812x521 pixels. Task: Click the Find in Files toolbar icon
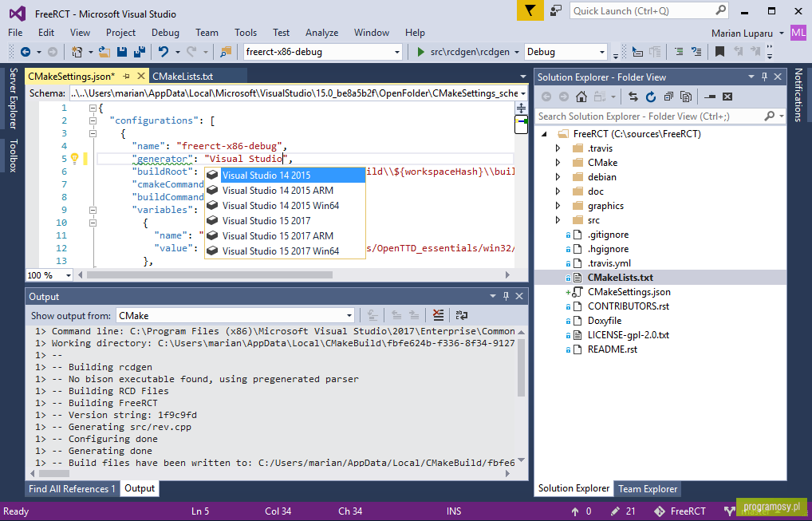(226, 52)
